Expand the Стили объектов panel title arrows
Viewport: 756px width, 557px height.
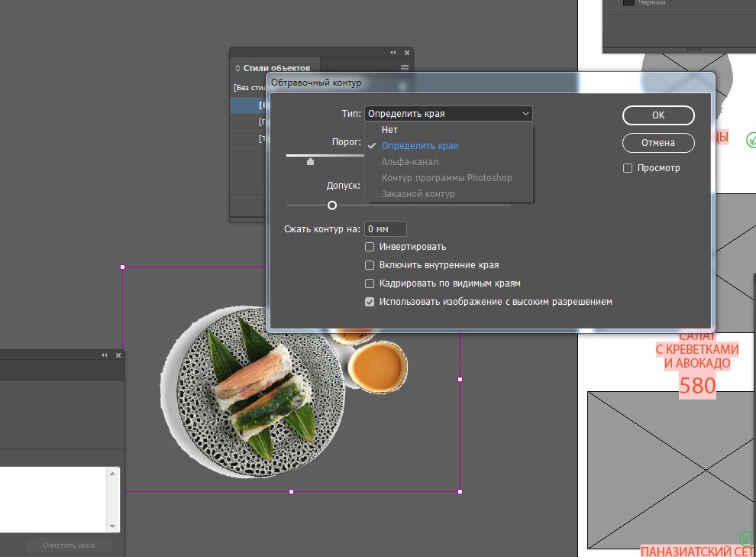237,69
